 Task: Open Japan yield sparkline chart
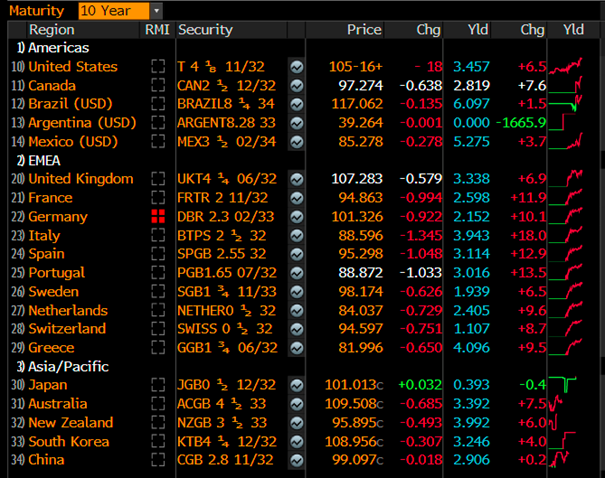tap(563, 385)
